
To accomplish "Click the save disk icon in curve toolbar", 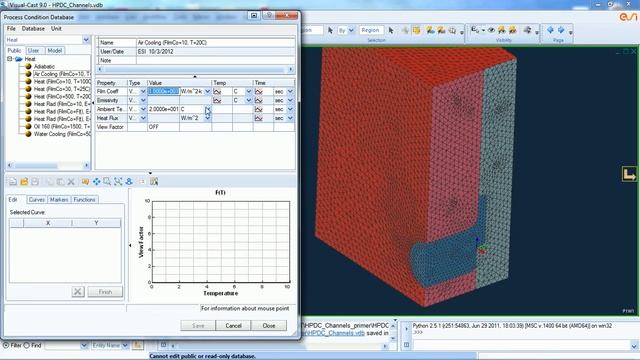I will pos(35,182).
